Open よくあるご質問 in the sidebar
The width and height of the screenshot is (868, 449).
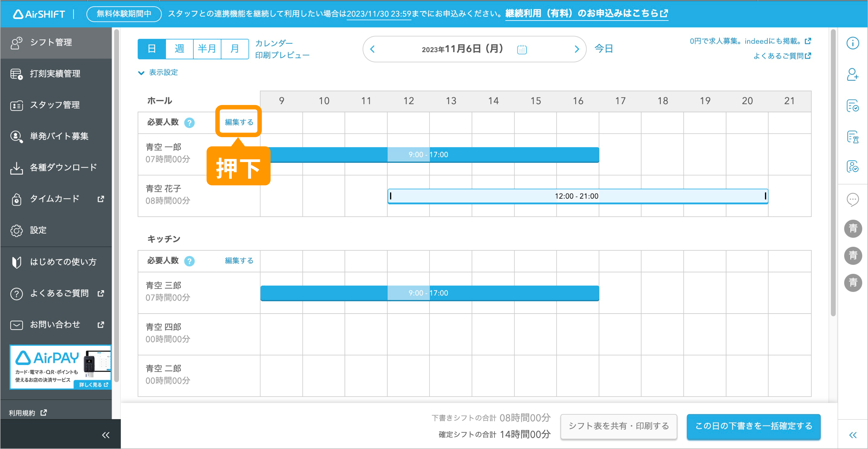56,293
